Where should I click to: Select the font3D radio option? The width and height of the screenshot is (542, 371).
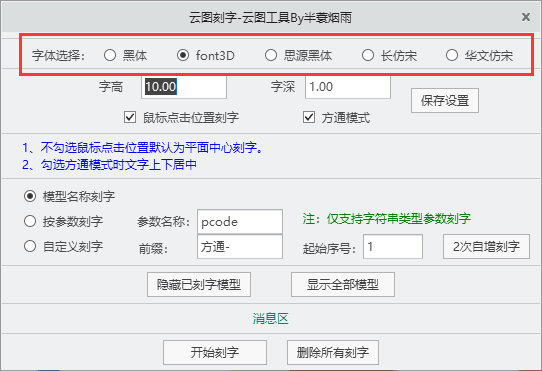coord(183,55)
